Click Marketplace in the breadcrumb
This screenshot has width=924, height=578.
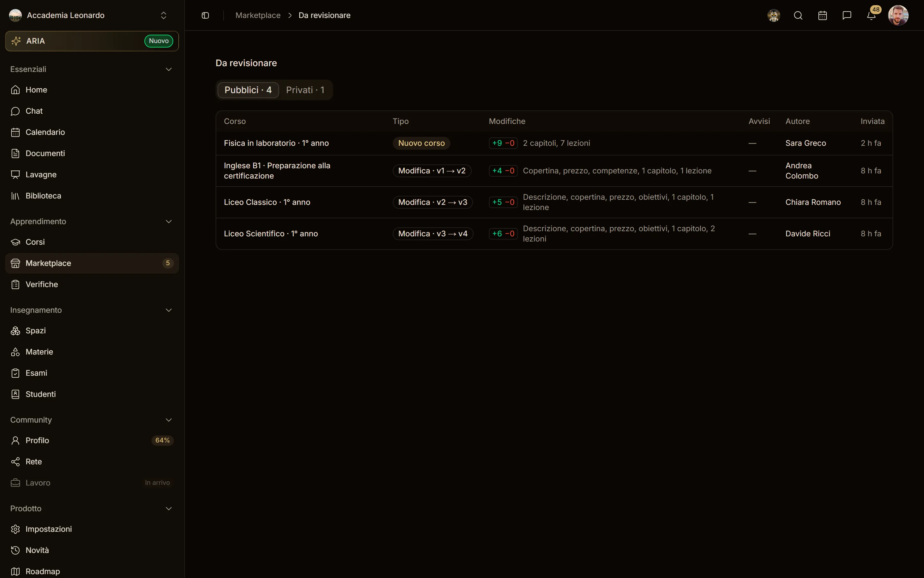click(258, 15)
